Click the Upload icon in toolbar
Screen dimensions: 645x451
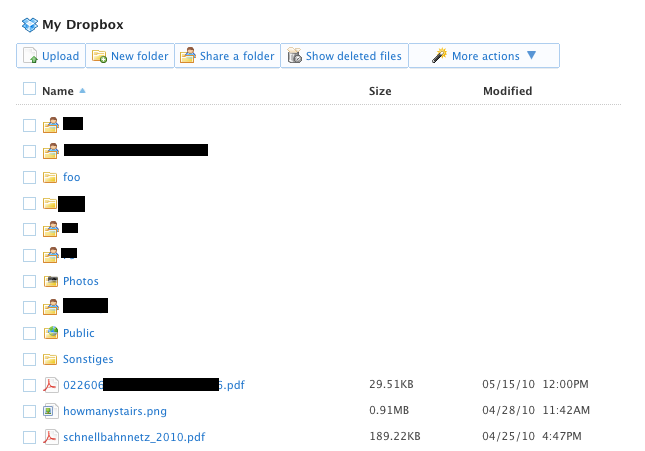coord(30,56)
